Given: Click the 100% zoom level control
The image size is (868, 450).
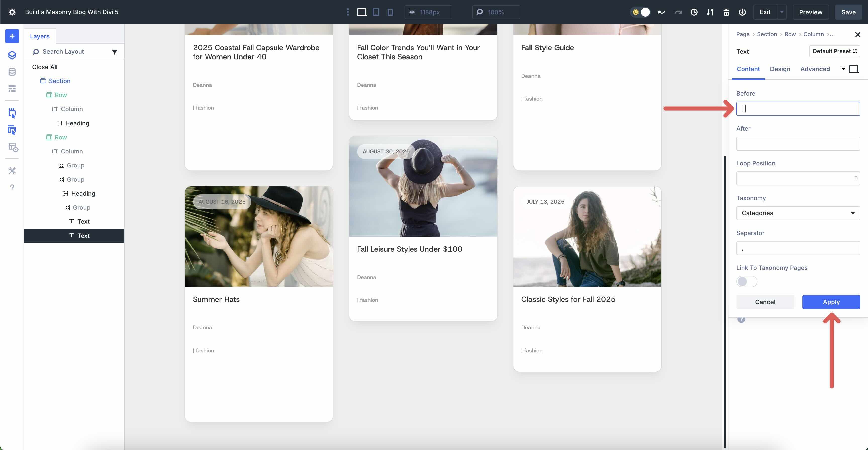Looking at the screenshot, I should [496, 12].
